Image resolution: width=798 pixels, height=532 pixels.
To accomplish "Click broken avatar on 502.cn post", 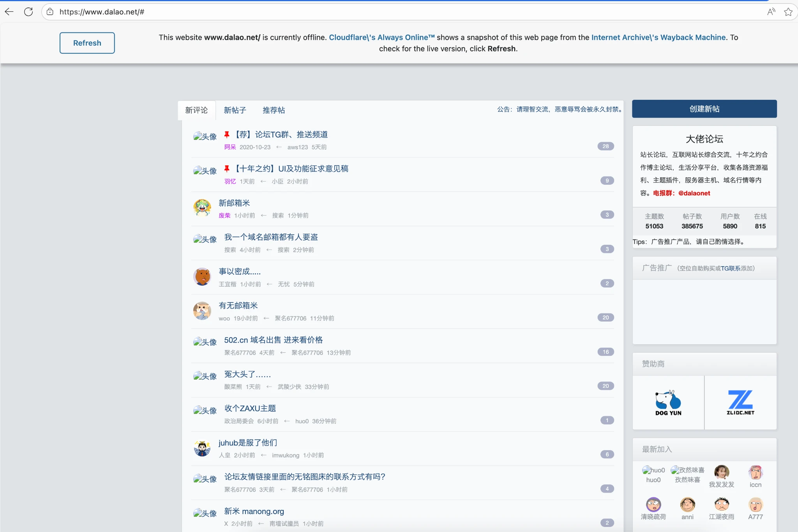I will coord(205,342).
